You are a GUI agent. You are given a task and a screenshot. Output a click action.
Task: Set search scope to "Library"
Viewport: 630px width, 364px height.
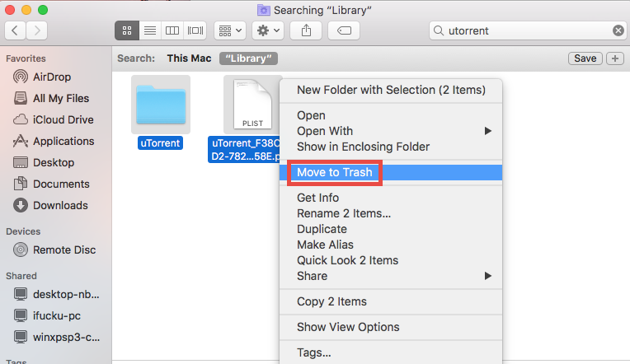coord(248,58)
